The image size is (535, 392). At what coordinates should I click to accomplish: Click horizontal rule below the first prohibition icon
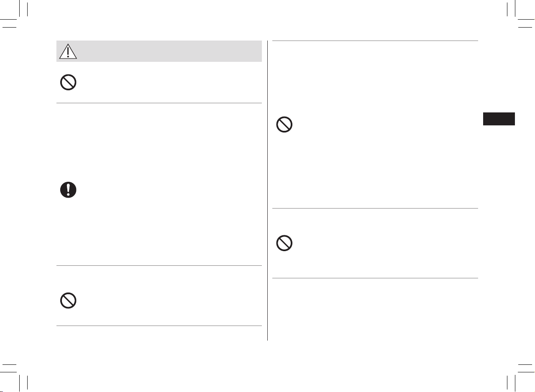point(159,103)
